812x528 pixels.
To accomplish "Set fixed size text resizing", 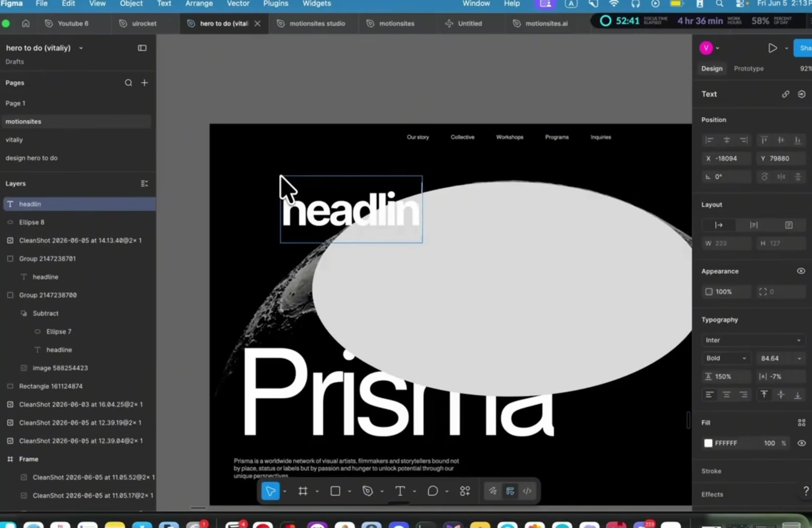I will [x=789, y=225].
